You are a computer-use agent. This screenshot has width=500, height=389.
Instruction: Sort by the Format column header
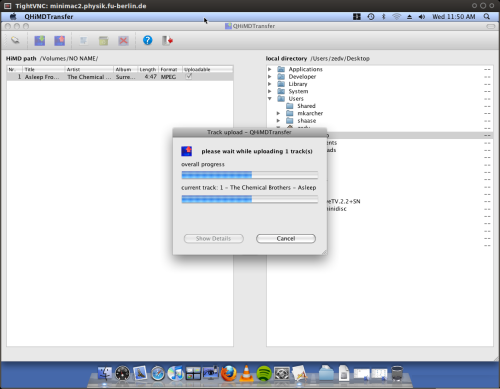170,69
